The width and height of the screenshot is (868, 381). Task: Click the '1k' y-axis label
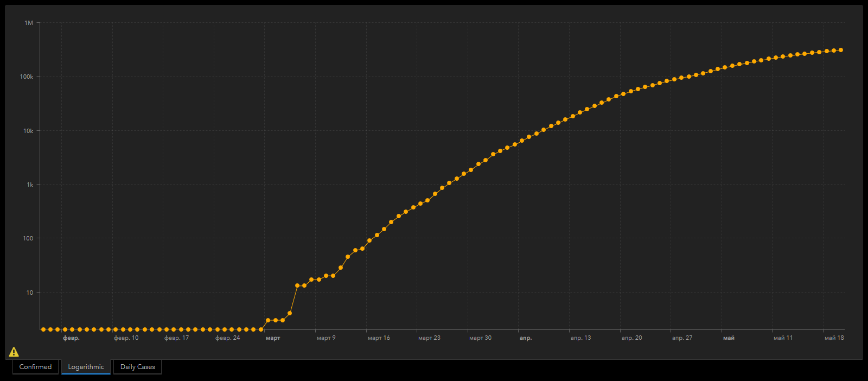(30, 185)
